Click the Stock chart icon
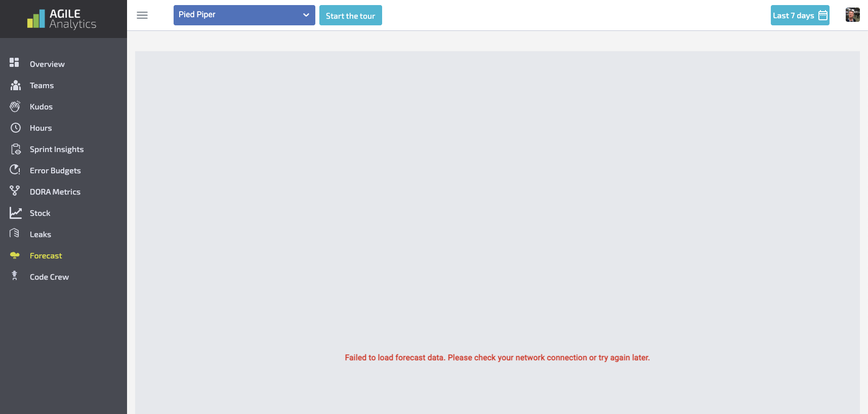Screen dimensions: 868x414 pos(15,213)
